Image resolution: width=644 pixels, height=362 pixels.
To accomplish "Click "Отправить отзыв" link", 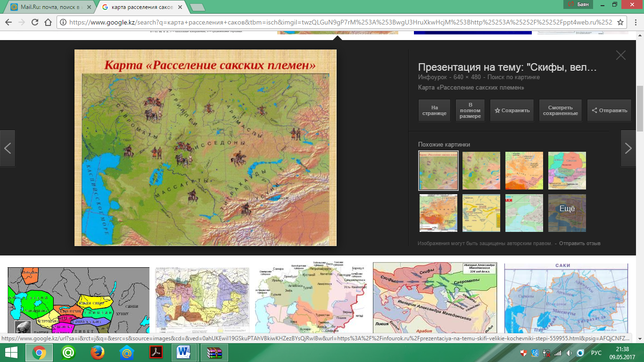I will click(579, 244).
